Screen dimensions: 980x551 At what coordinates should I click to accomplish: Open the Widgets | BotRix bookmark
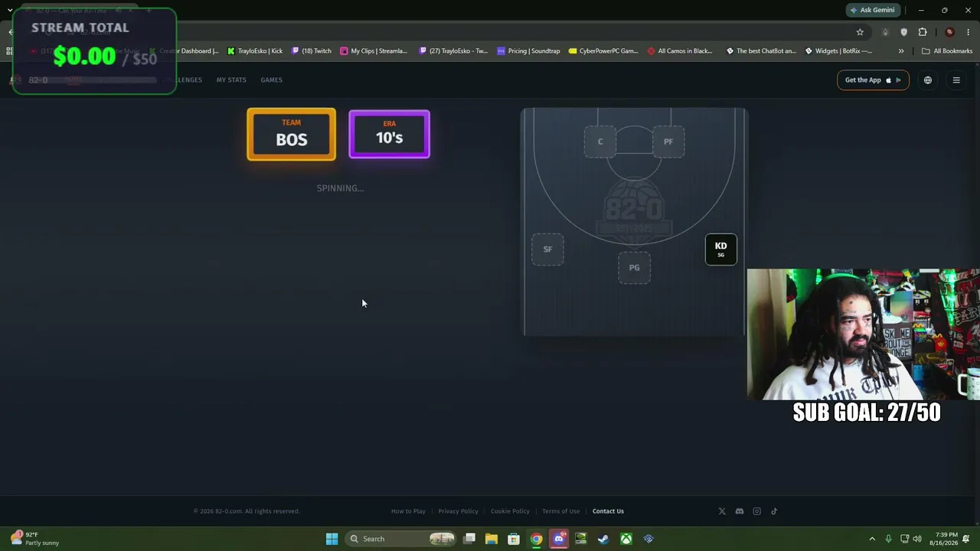coord(838,51)
